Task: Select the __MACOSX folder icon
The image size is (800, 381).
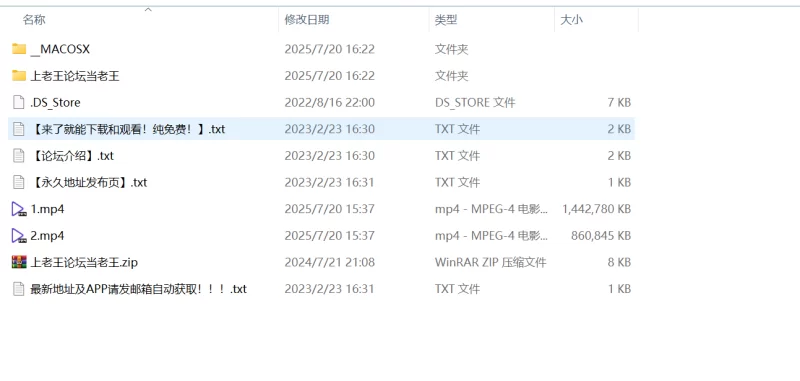Action: click(x=19, y=49)
